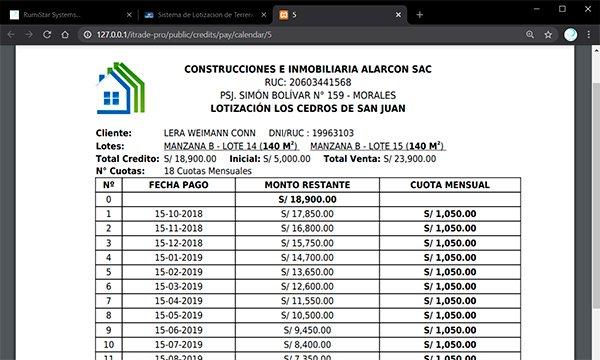600x360 pixels.
Task: Click the date 15-04-2019
Action: click(179, 301)
